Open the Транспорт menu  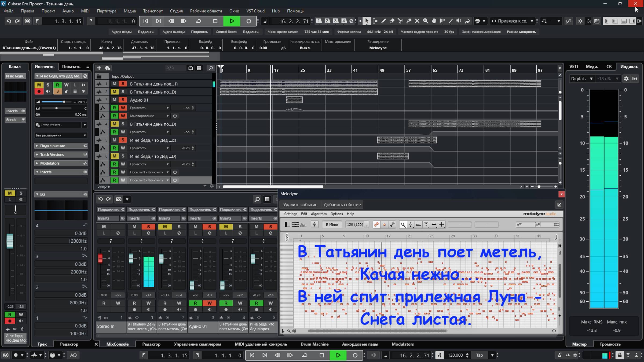[153, 11]
